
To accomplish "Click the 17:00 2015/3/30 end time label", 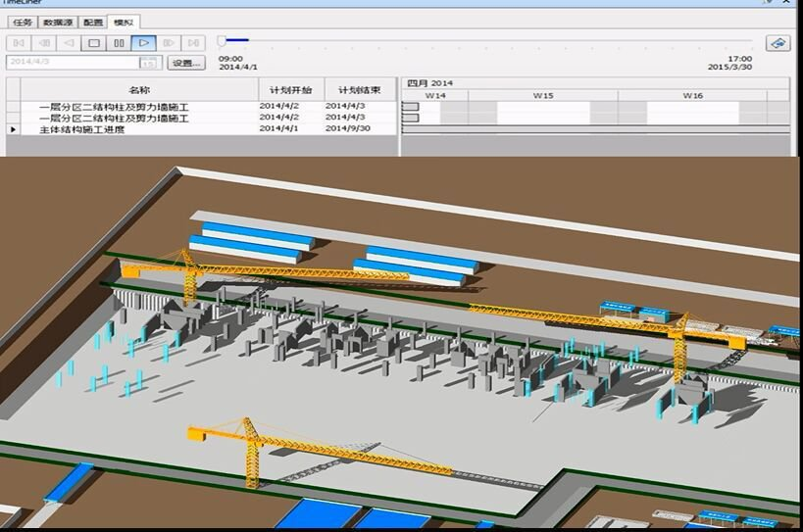I will point(729,63).
